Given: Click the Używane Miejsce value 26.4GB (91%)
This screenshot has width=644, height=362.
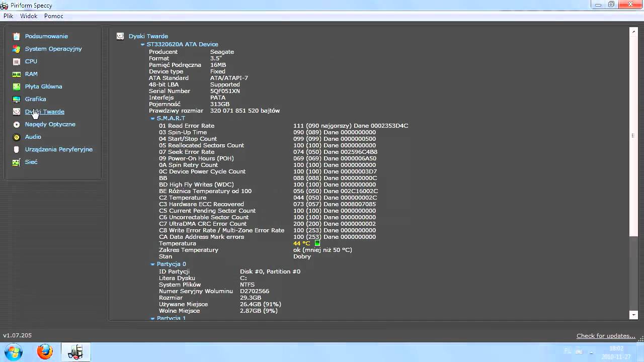Looking at the screenshot, I should 260,304.
